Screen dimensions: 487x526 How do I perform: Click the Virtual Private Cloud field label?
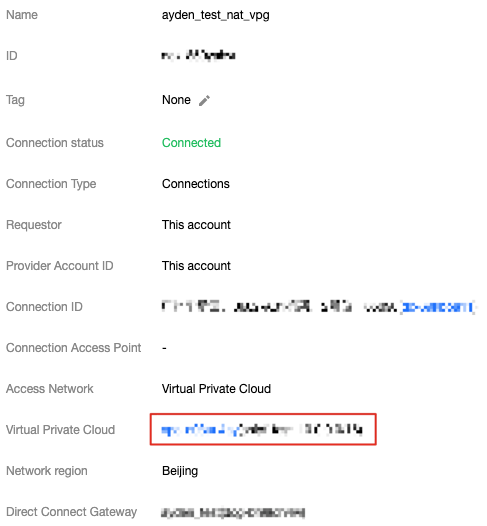click(x=60, y=430)
